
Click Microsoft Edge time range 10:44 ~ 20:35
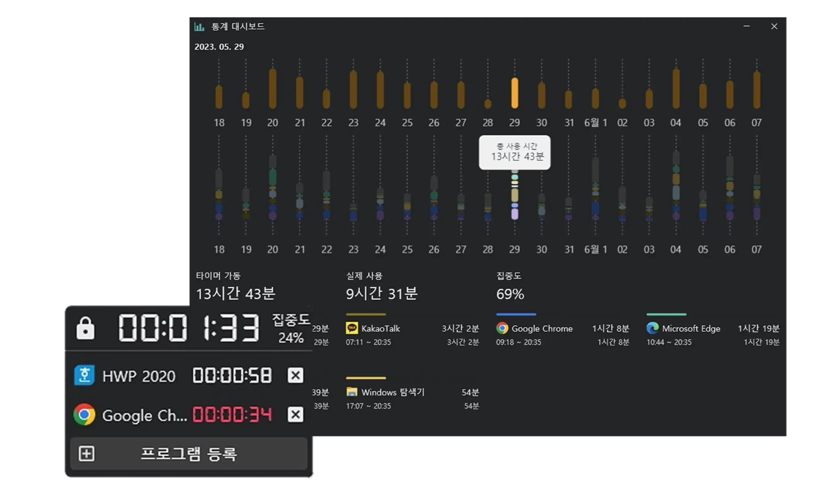pyautogui.click(x=669, y=342)
